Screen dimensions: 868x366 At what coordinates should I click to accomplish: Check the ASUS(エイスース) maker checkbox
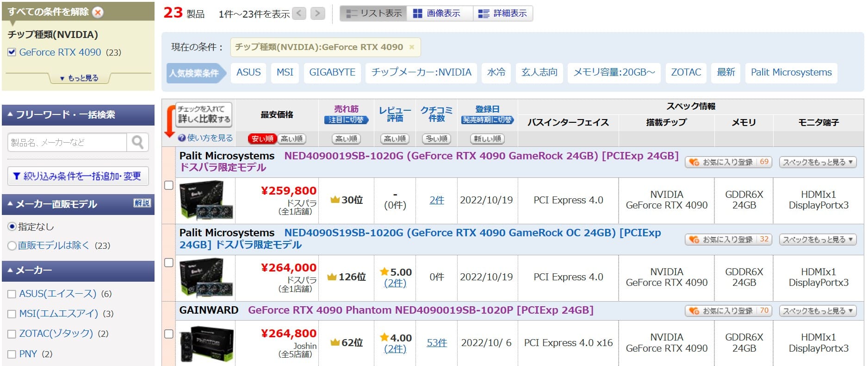pos(12,294)
